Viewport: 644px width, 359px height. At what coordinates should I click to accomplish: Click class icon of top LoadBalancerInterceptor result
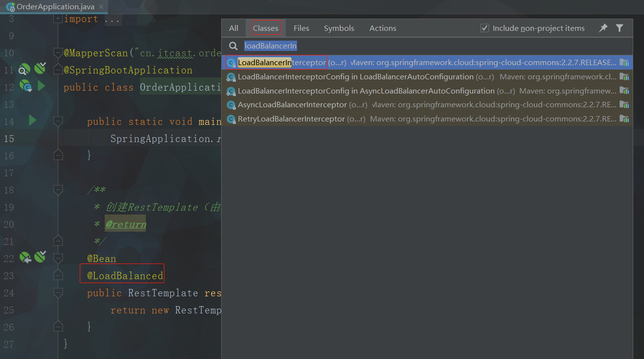tap(231, 63)
